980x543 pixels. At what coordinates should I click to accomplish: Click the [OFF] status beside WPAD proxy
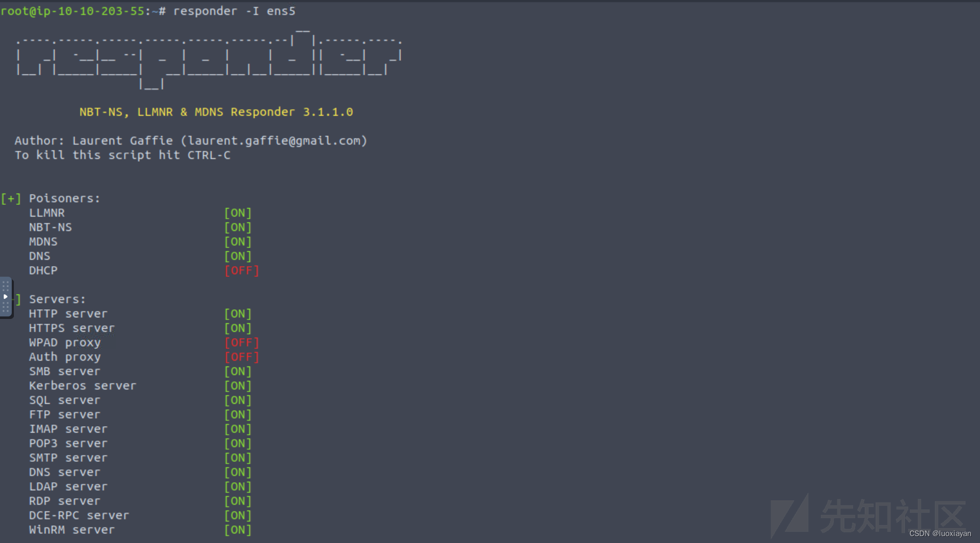(x=241, y=342)
